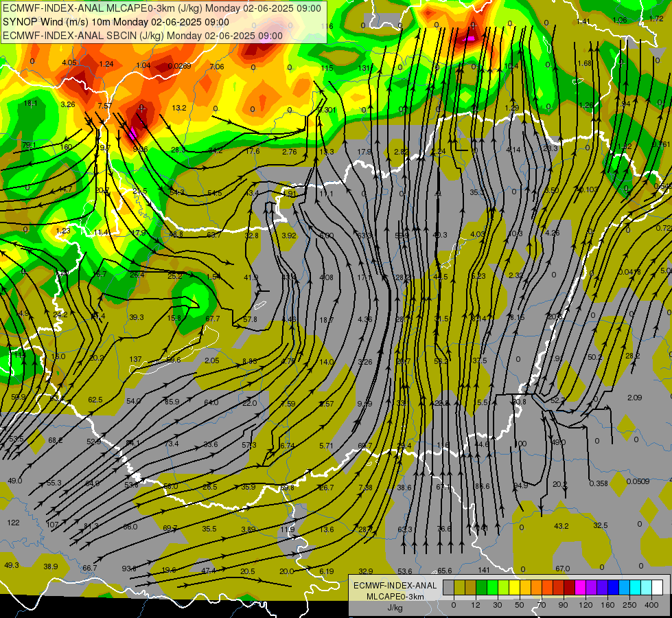Click the map value 7.06

217,67
